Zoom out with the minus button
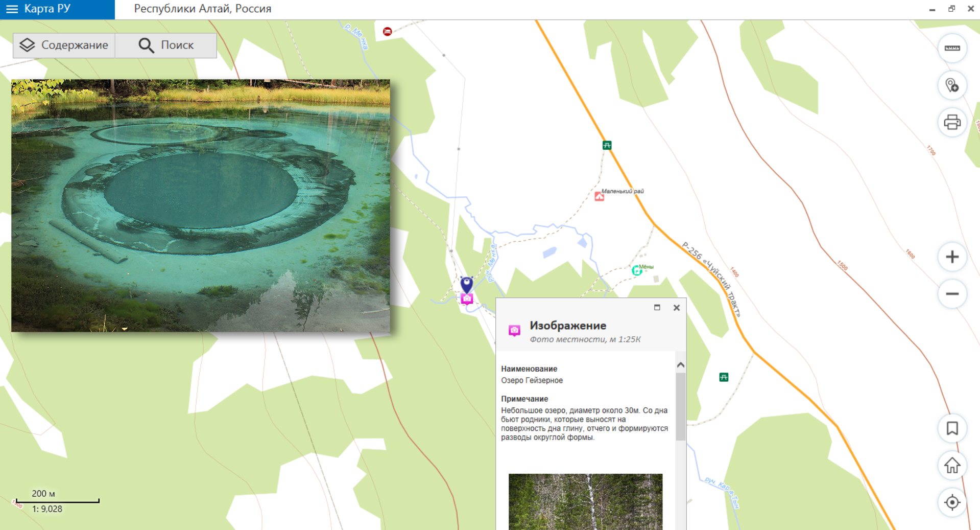 point(952,294)
